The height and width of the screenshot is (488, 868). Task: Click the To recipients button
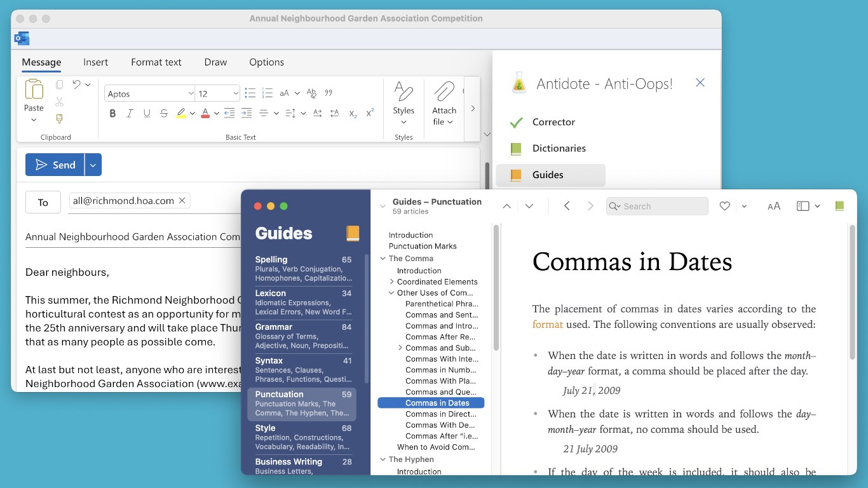pos(43,202)
